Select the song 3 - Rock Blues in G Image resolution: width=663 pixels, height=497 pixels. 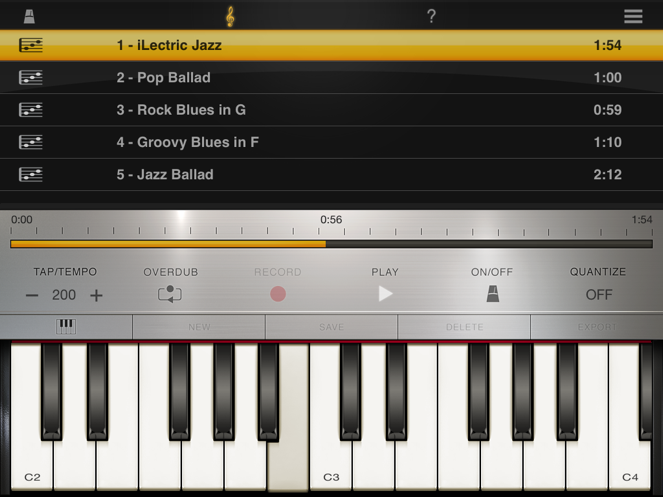coord(332,110)
